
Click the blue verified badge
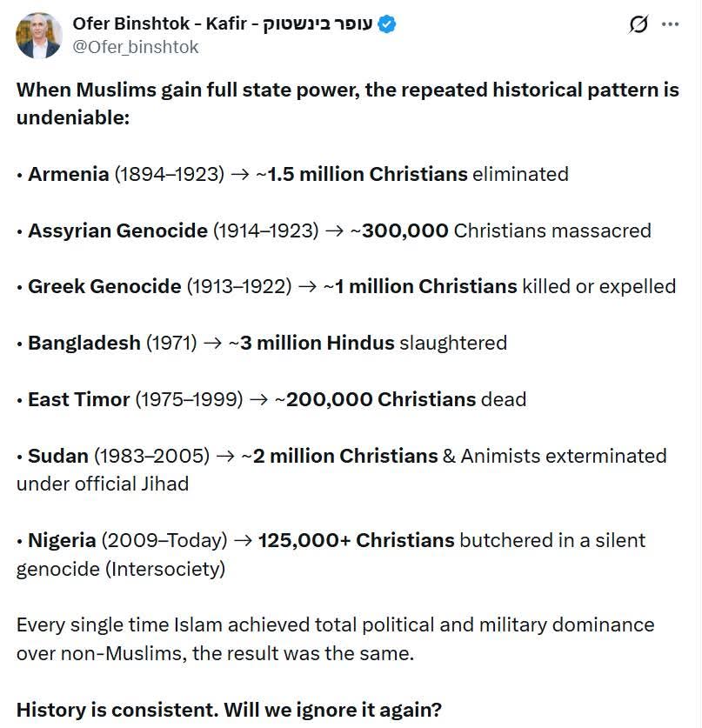[x=387, y=24]
